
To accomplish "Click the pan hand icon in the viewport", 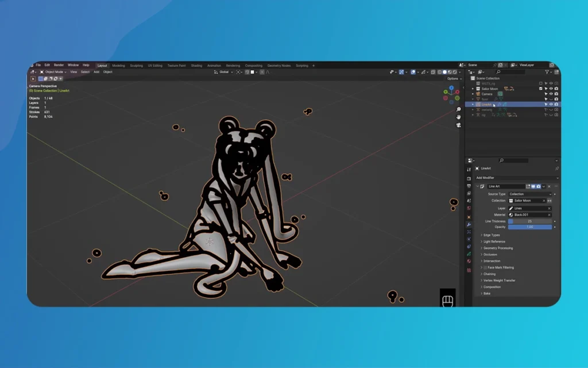I will (x=458, y=117).
